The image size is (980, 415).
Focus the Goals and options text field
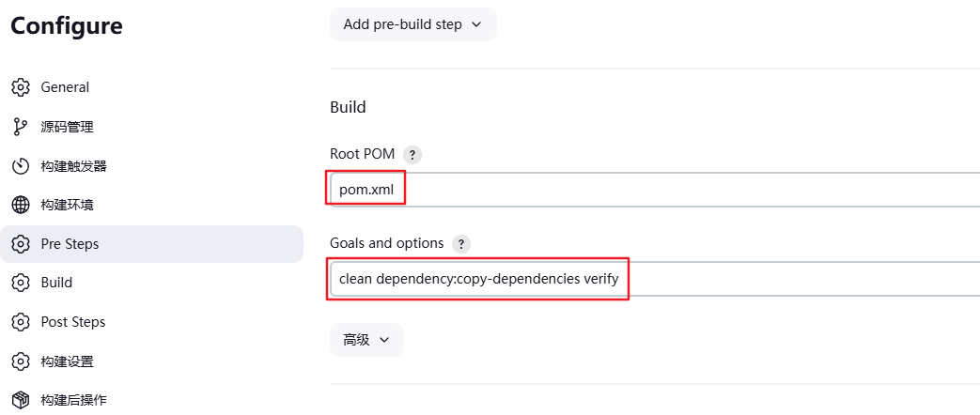point(658,279)
